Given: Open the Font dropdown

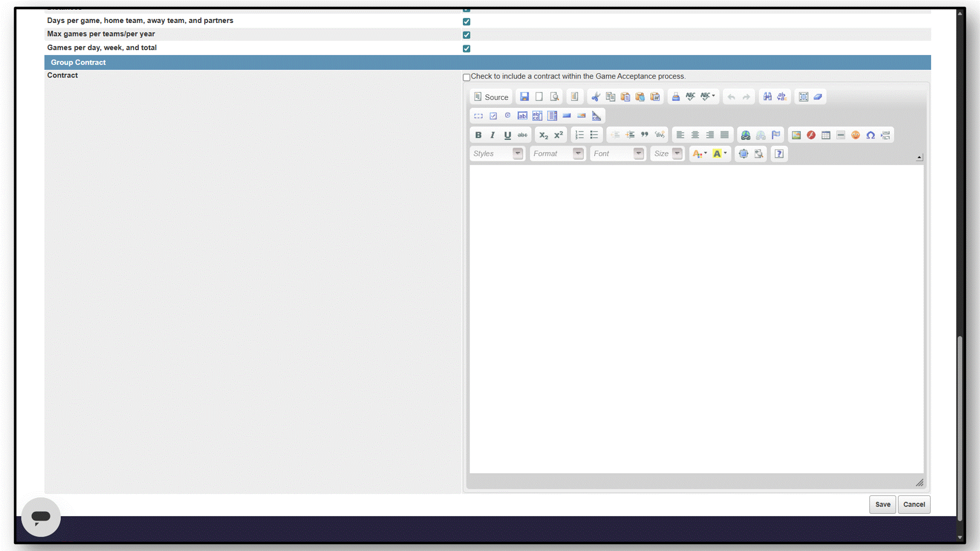Looking at the screenshot, I should (618, 154).
